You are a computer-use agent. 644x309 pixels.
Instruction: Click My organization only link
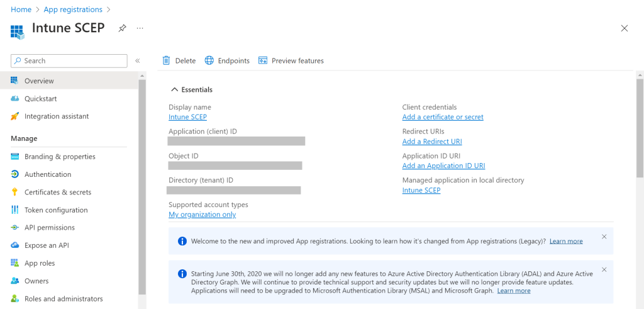[203, 215]
